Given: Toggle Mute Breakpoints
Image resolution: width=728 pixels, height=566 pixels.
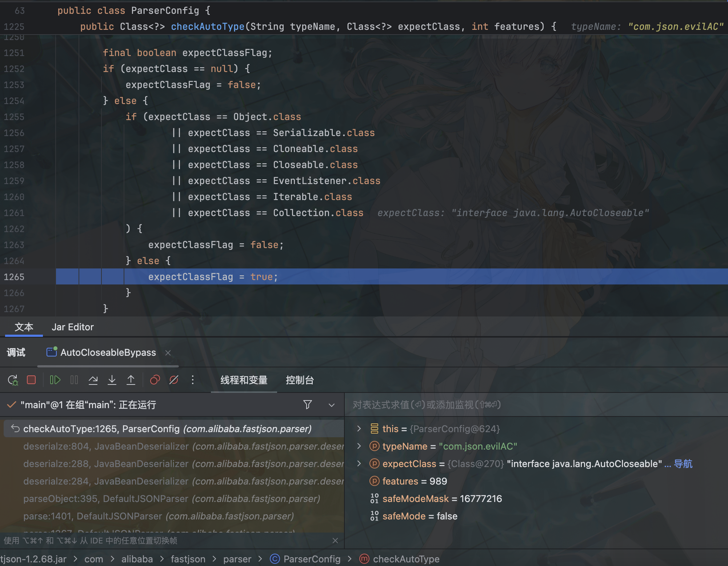Looking at the screenshot, I should pos(174,380).
